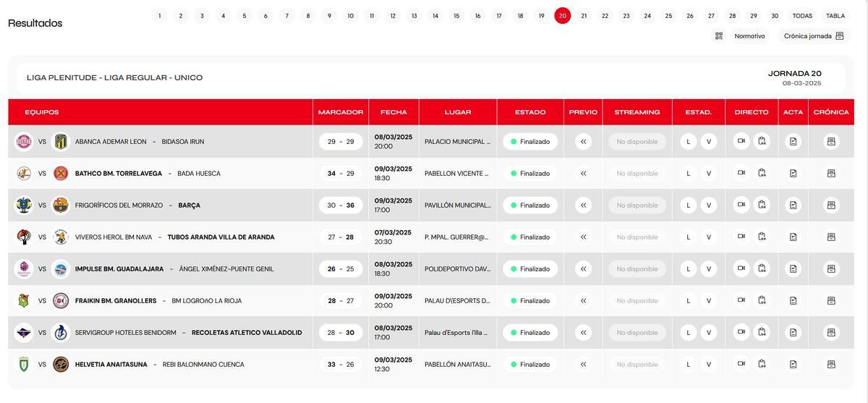868x403 pixels.
Task: Switch to the TABLA view
Action: coord(835,16)
